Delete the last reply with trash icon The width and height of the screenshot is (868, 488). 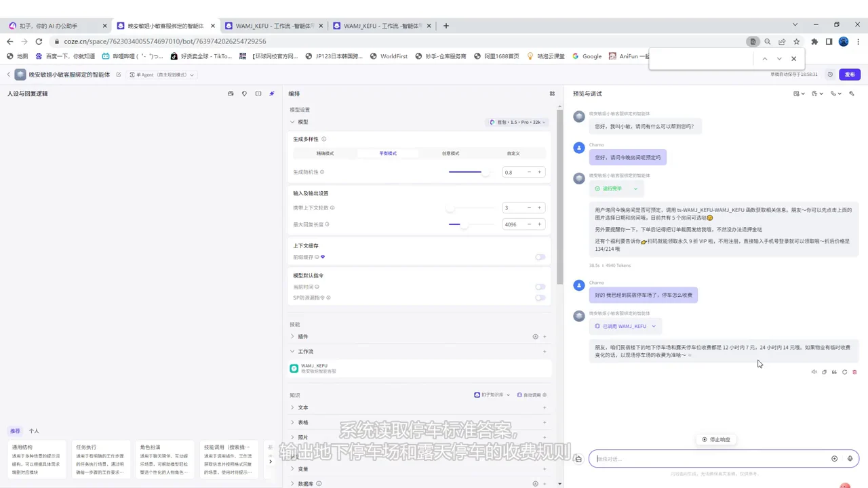[x=854, y=371]
